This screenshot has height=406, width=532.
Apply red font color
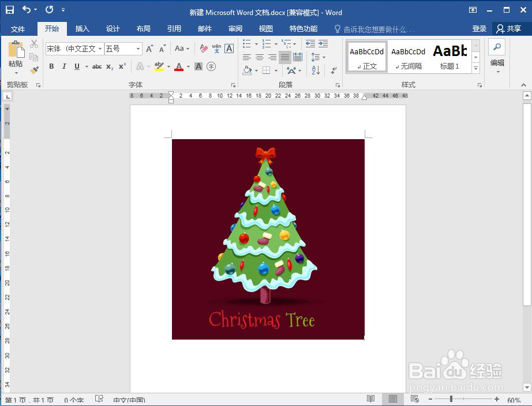click(x=179, y=66)
